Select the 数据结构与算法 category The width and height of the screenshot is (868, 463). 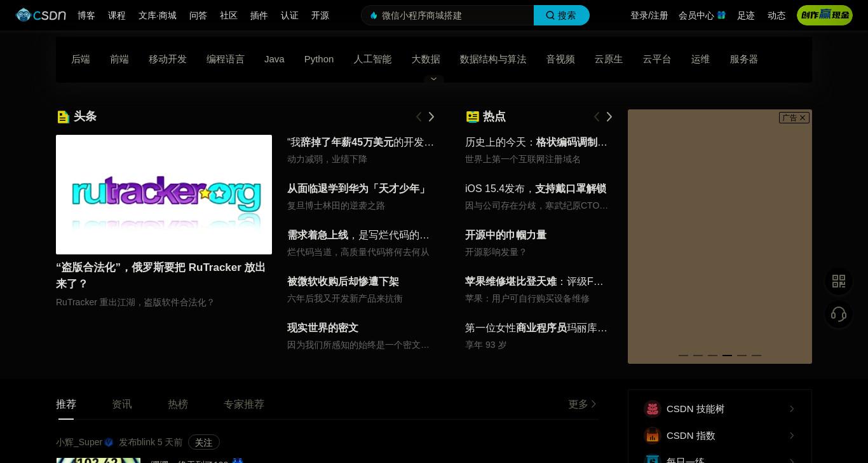(x=493, y=59)
